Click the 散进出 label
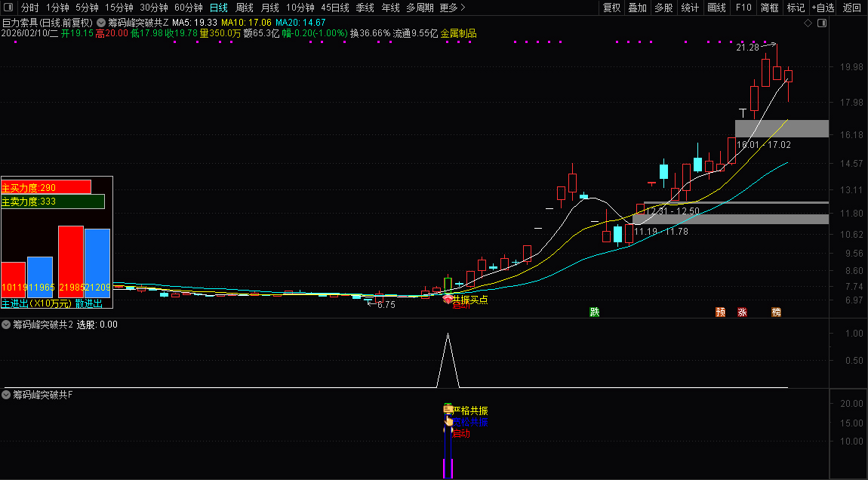The width and height of the screenshot is (868, 480). pyautogui.click(x=89, y=303)
